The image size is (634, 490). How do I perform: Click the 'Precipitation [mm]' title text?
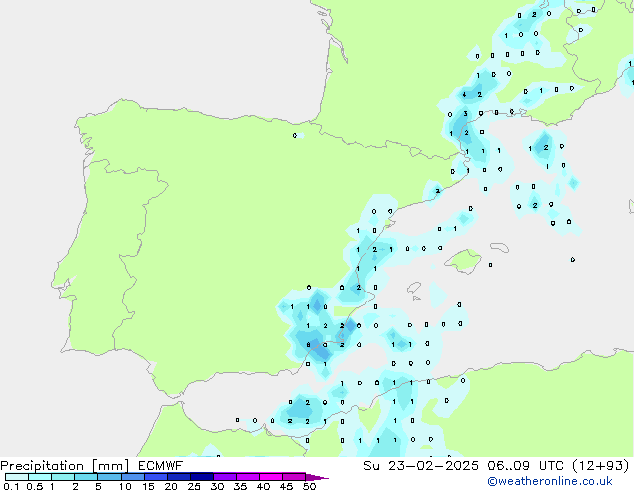(65, 466)
